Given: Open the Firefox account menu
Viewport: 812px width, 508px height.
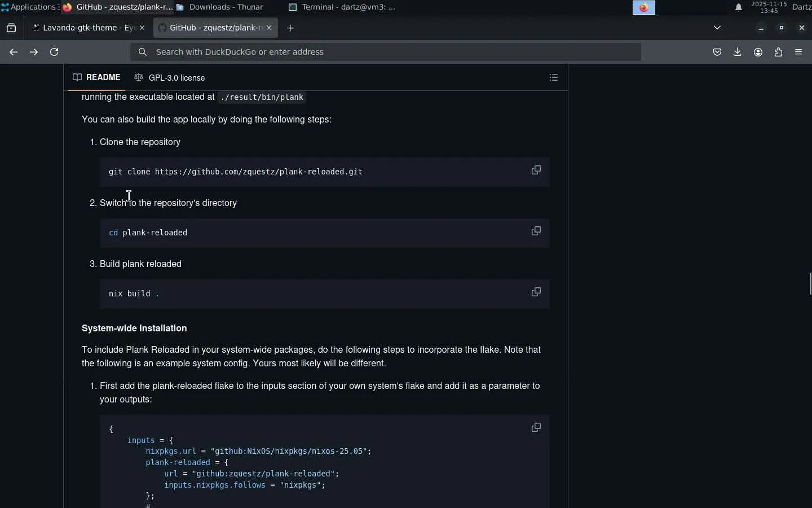Looking at the screenshot, I should click(x=758, y=52).
